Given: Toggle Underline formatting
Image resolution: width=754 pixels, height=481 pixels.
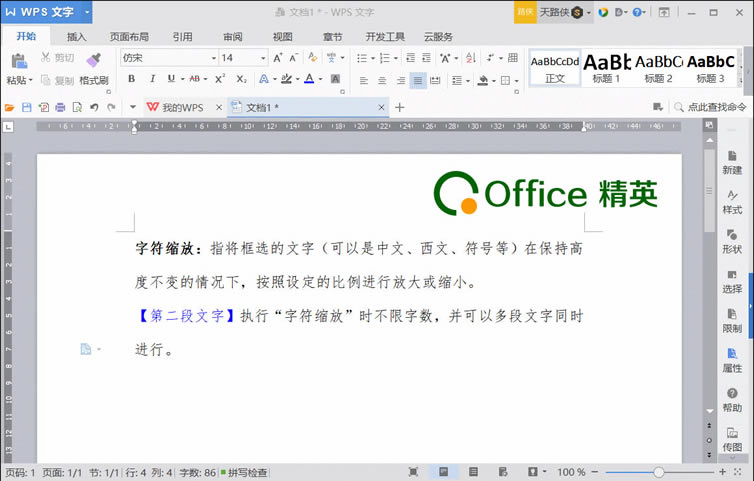Looking at the screenshot, I should coord(171,79).
